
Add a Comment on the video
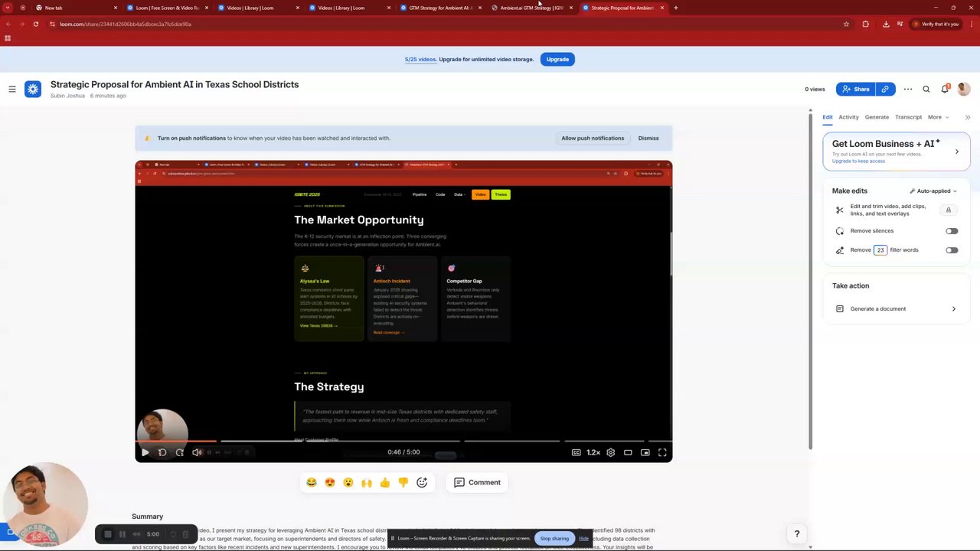coord(478,482)
